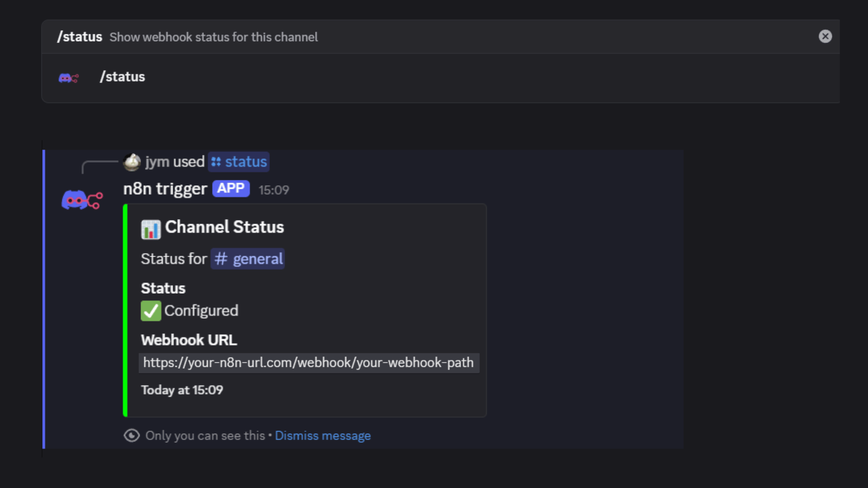The width and height of the screenshot is (868, 488).
Task: Click the APP badge
Action: (x=231, y=188)
